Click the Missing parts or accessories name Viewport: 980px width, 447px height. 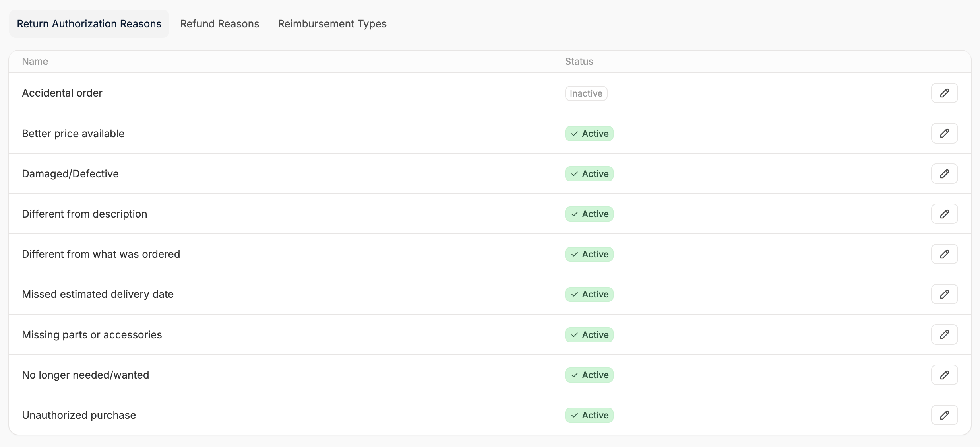click(92, 335)
